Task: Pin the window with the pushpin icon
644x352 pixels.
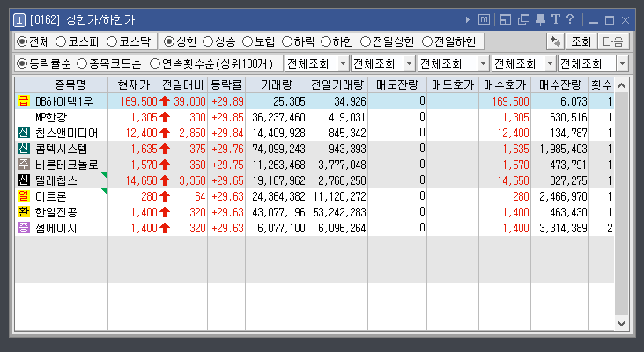Action: click(540, 19)
